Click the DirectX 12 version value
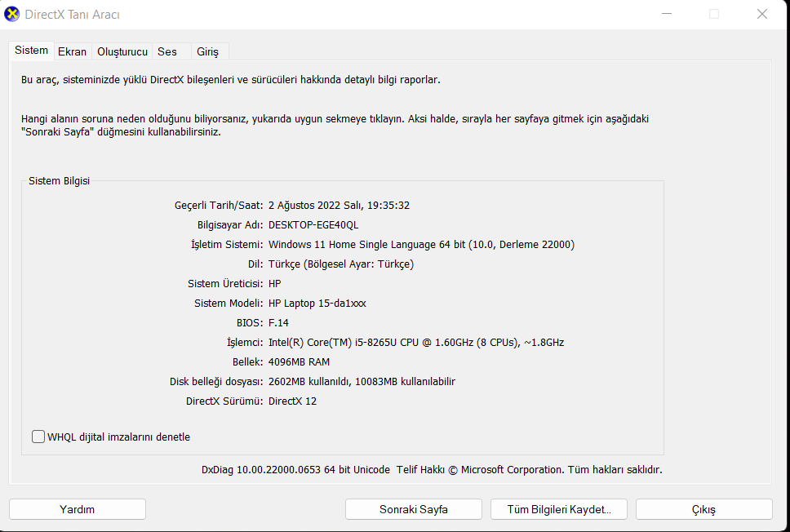The image size is (790, 532). click(293, 401)
